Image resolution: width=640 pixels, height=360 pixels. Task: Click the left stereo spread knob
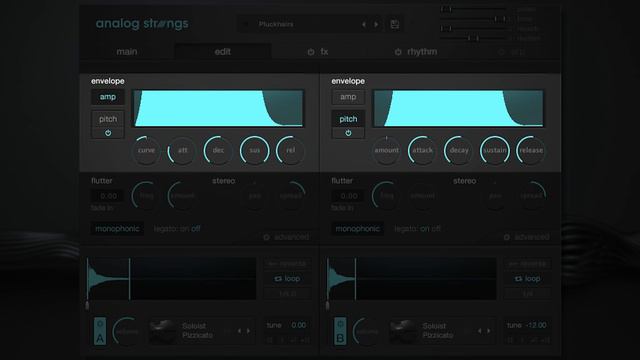pos(291,196)
